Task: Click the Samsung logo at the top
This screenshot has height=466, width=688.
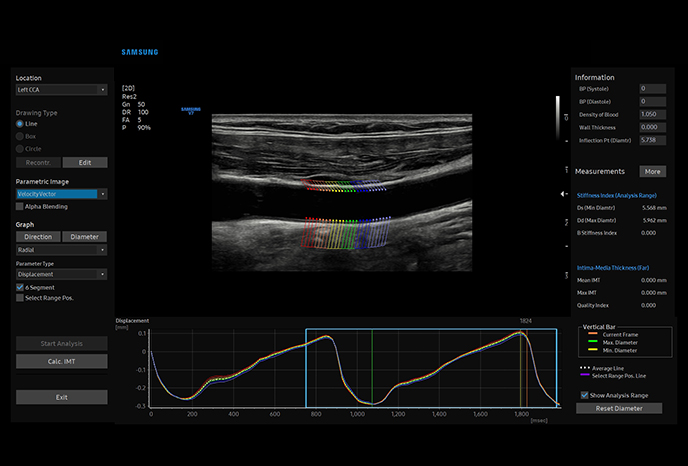Action: [139, 52]
